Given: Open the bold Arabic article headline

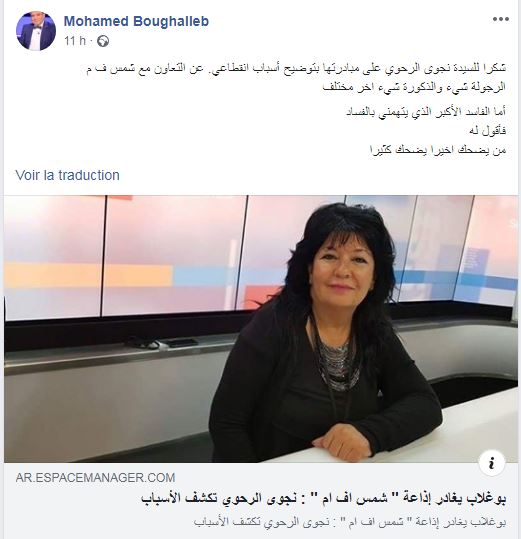Looking at the screenshot, I should (x=324, y=498).
